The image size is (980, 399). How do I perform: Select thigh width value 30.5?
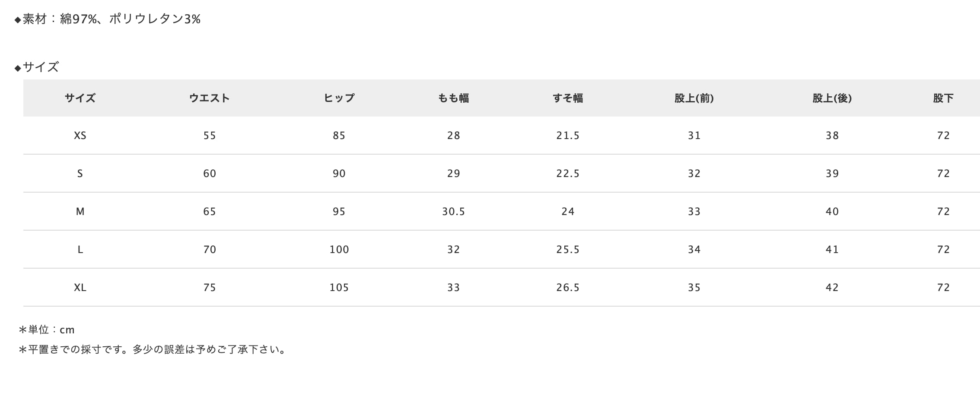[453, 212]
